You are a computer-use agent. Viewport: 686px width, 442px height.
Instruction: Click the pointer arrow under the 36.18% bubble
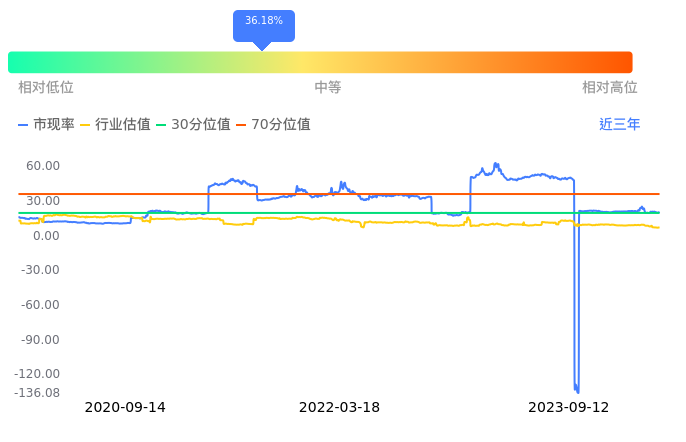[262, 45]
